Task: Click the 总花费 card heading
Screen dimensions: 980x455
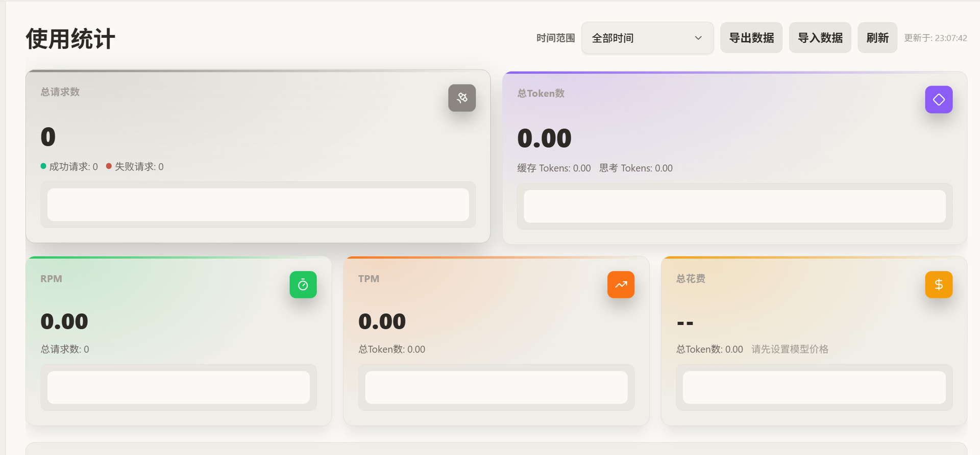Action: pos(691,279)
